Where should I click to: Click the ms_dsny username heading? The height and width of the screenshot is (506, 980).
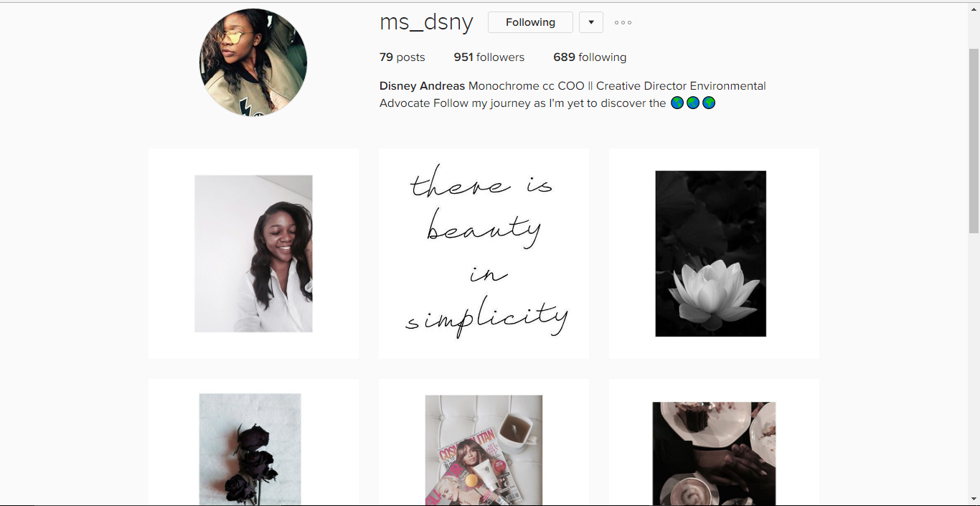pyautogui.click(x=426, y=22)
